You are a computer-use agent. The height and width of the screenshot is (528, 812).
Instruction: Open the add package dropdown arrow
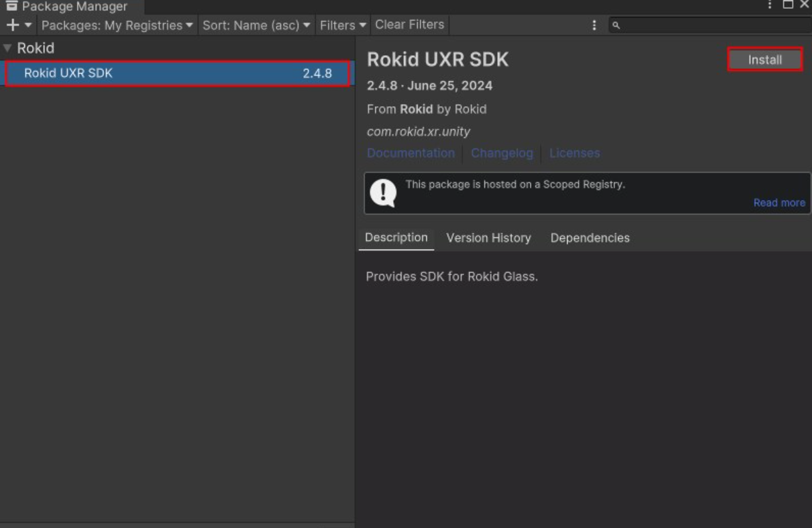click(x=28, y=25)
